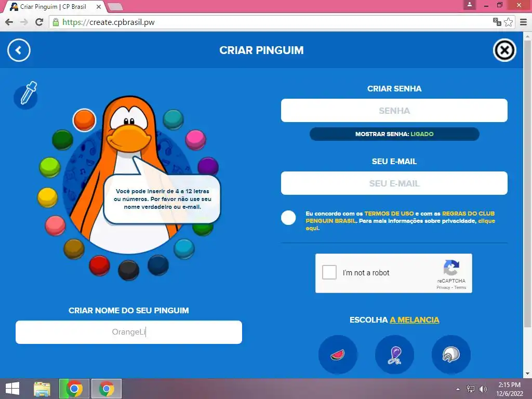Open a new browser tab
This screenshot has height=399, width=532.
(x=115, y=6)
